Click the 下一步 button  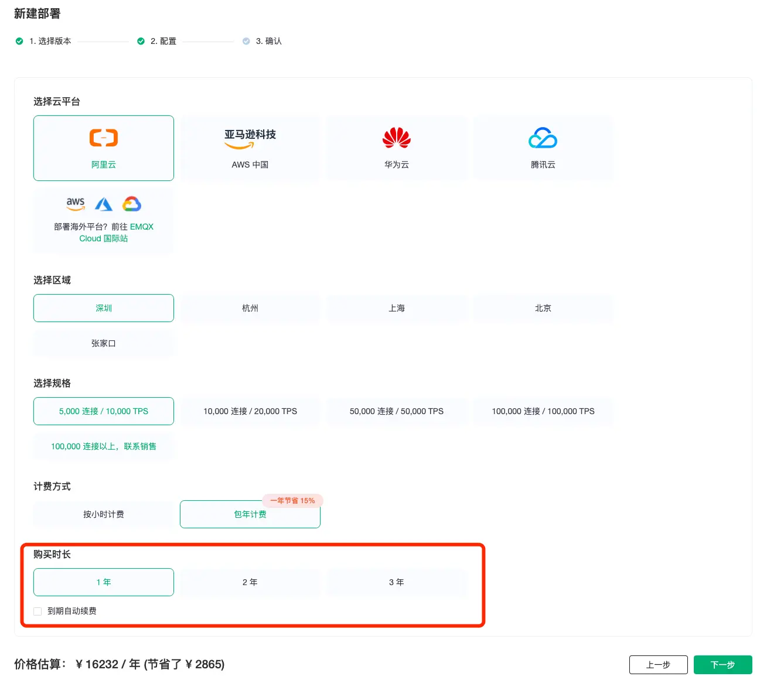click(722, 665)
